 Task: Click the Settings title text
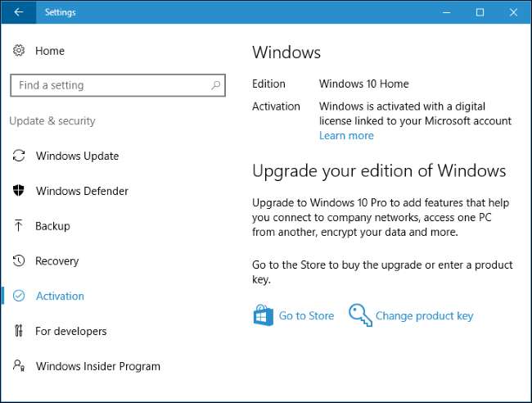point(61,12)
